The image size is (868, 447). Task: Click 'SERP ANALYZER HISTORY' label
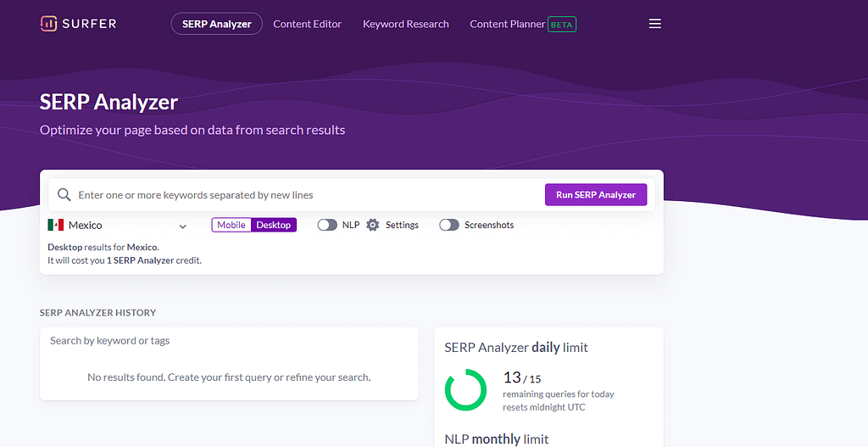(98, 312)
